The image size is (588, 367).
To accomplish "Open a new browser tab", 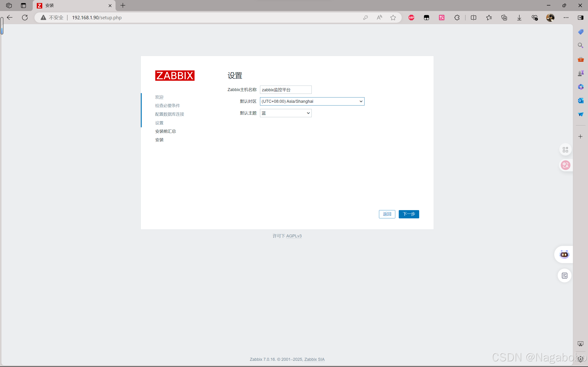I will tap(123, 5).
